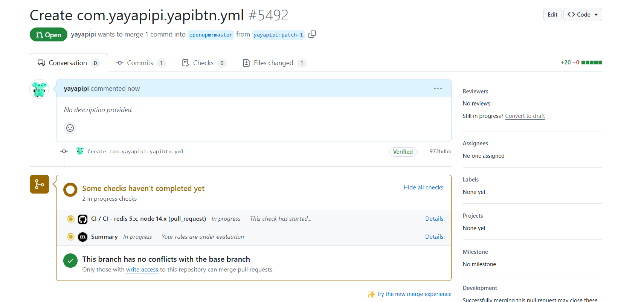This screenshot has height=302, width=644.
Task: Open the Code dropdown
Action: click(582, 15)
